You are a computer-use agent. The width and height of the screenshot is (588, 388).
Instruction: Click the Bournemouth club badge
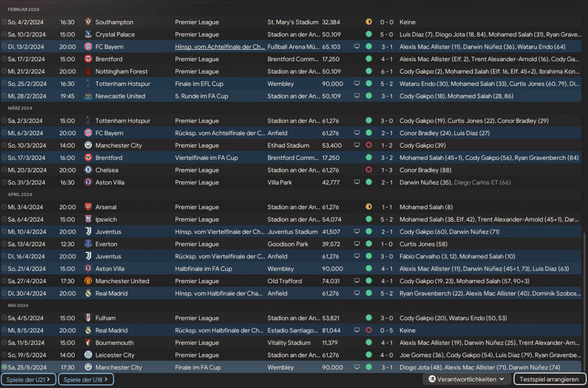pos(88,342)
